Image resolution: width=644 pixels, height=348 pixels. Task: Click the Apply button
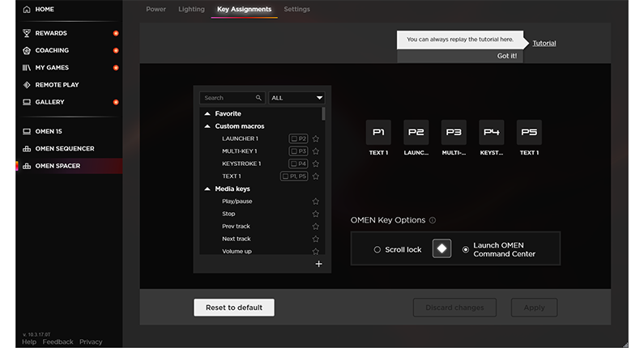535,308
